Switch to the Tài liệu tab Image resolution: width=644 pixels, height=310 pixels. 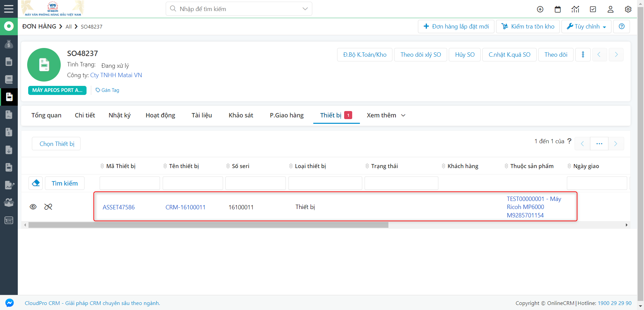click(x=202, y=115)
